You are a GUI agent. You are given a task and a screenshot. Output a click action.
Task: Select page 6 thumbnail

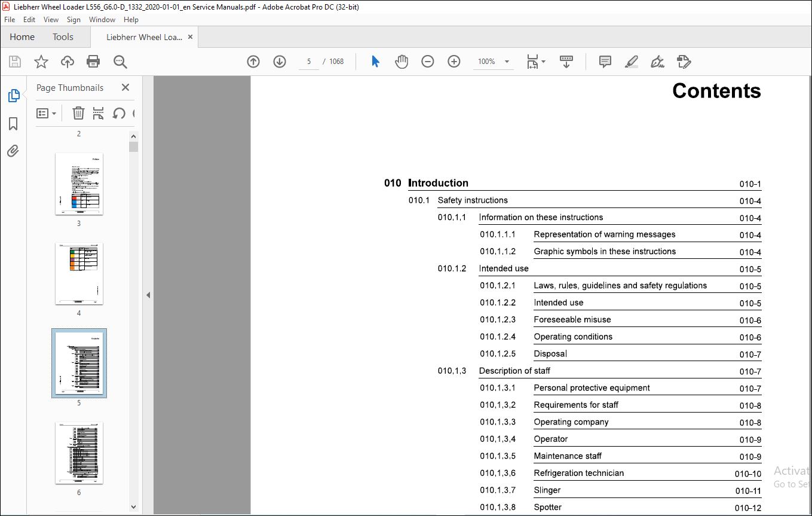coord(79,453)
